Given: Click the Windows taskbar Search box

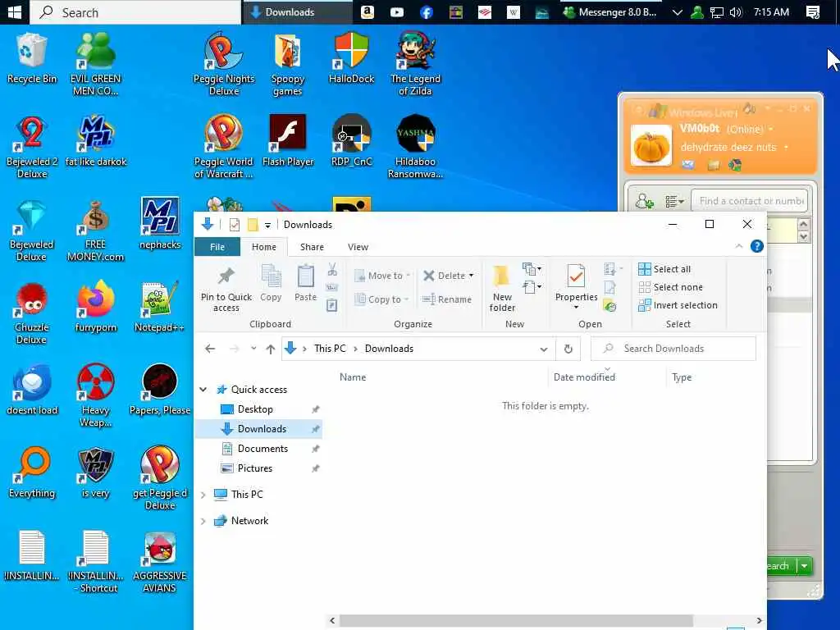Looking at the screenshot, I should (x=135, y=11).
